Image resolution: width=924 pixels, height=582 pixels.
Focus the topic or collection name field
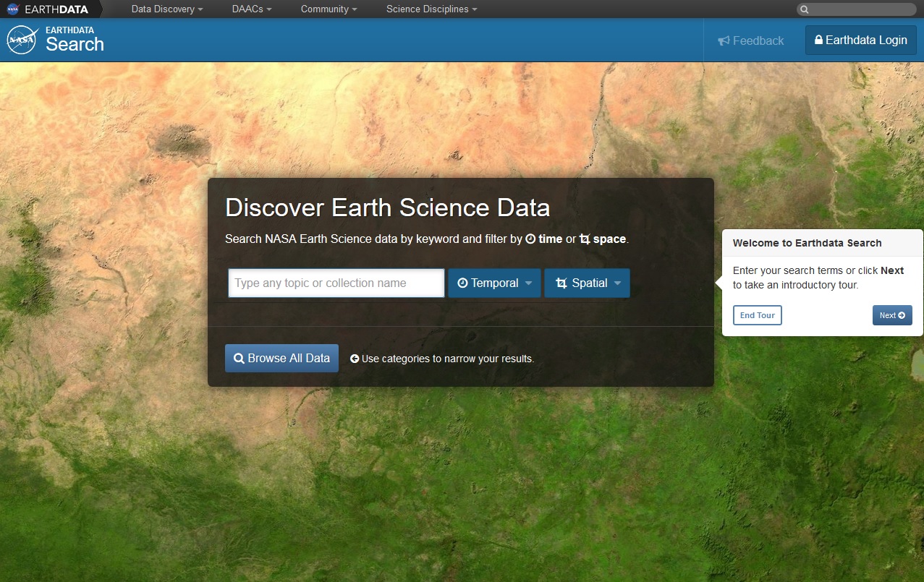click(336, 283)
